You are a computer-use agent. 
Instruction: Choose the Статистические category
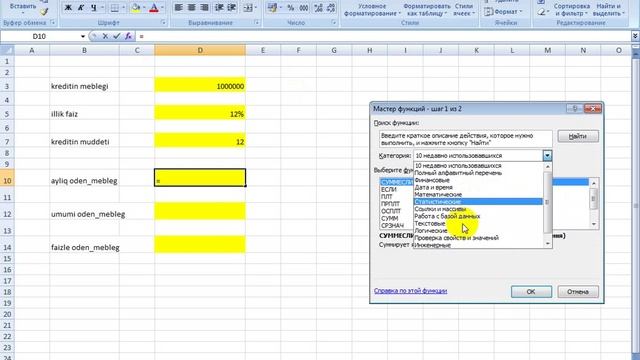point(478,202)
